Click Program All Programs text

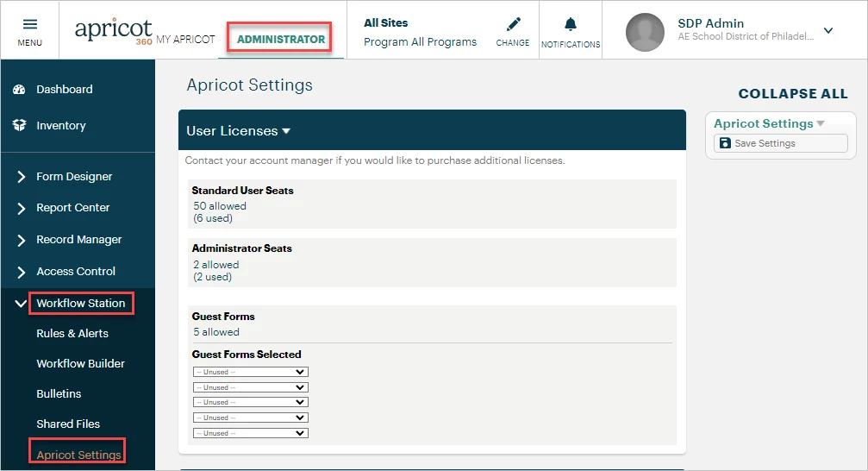[x=420, y=42]
